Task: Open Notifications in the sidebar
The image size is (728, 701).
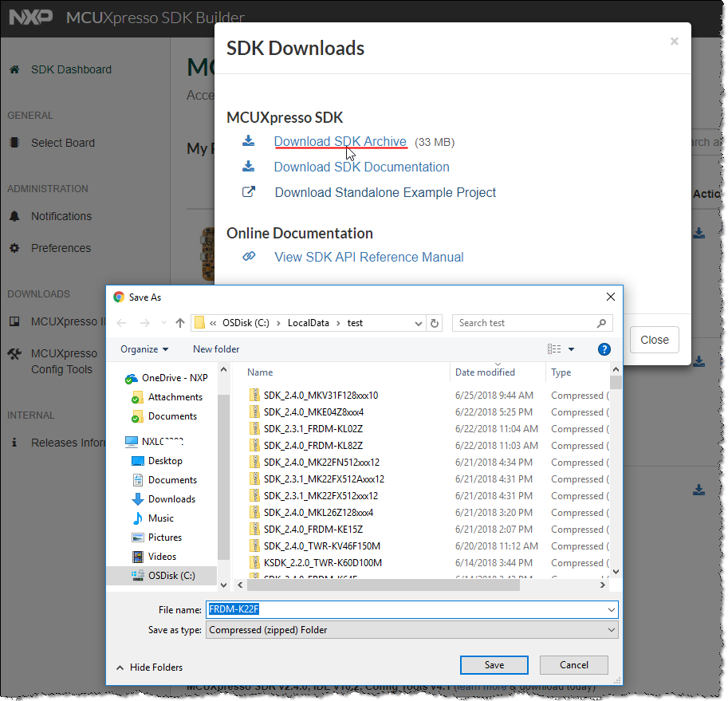Action: [x=61, y=216]
